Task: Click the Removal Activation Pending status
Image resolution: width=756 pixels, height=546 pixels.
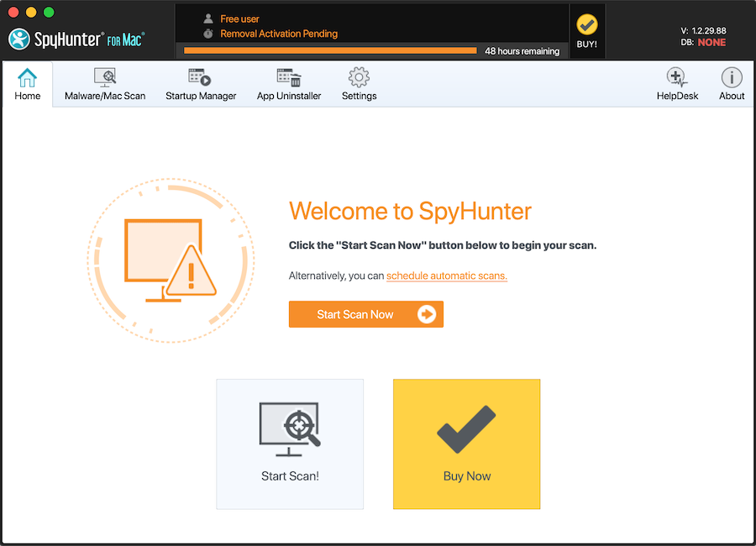Action: (x=278, y=34)
